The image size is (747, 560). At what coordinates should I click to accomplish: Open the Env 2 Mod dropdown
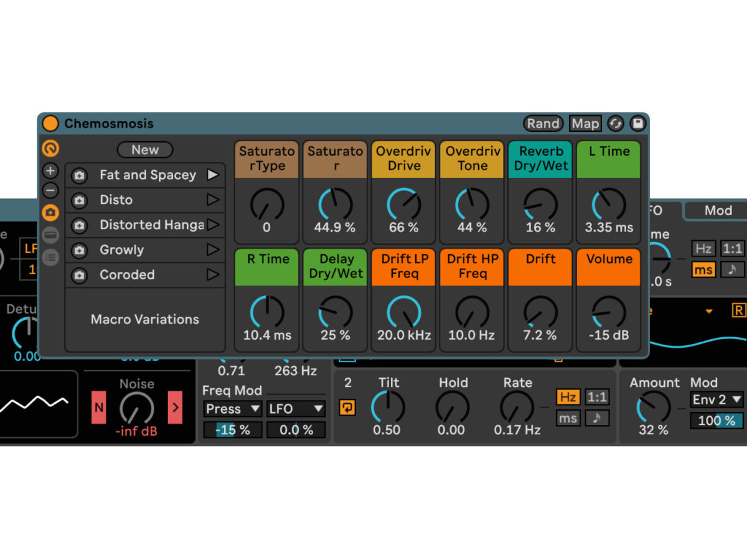click(717, 399)
